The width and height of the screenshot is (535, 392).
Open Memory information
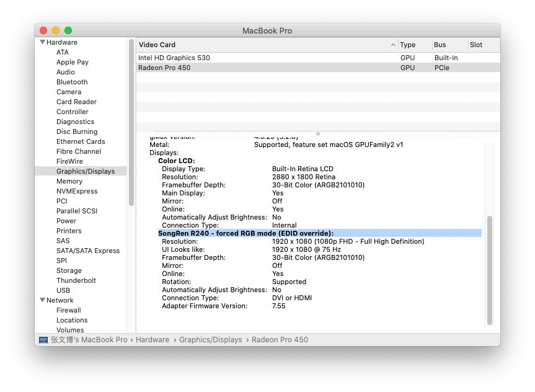[69, 181]
